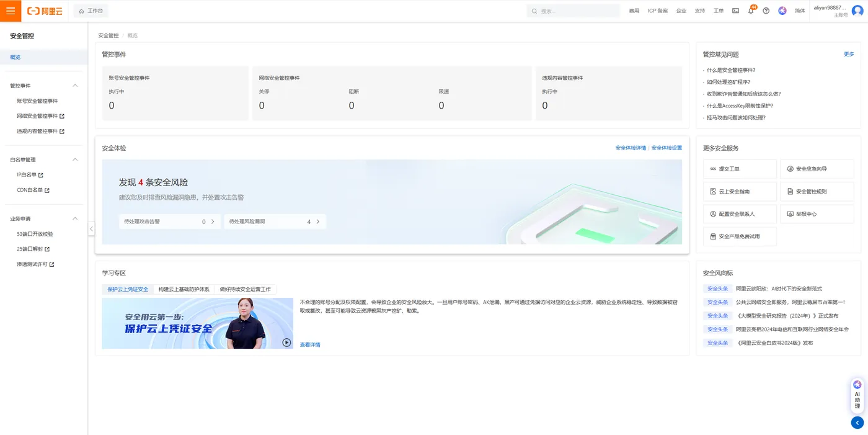Select 构建云上基础防护体系 tab
Screen dimensions: 868x435
184,289
